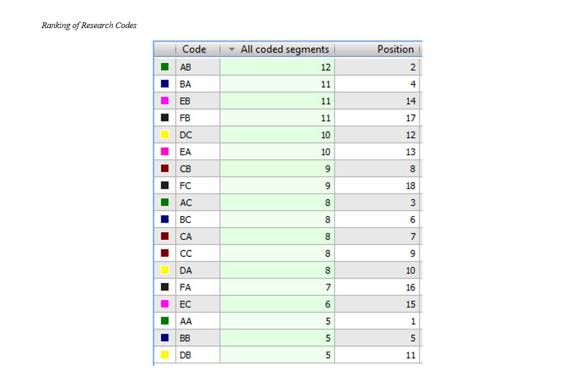Select the black swatch for code FC
This screenshot has width=564, height=392.
point(165,186)
